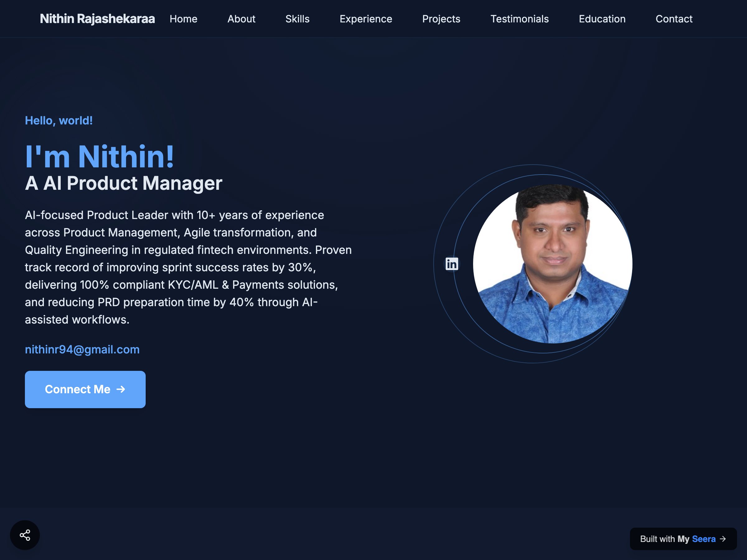
Task: Click the 'A AI Product Manager' subtitle
Action: pyautogui.click(x=124, y=183)
